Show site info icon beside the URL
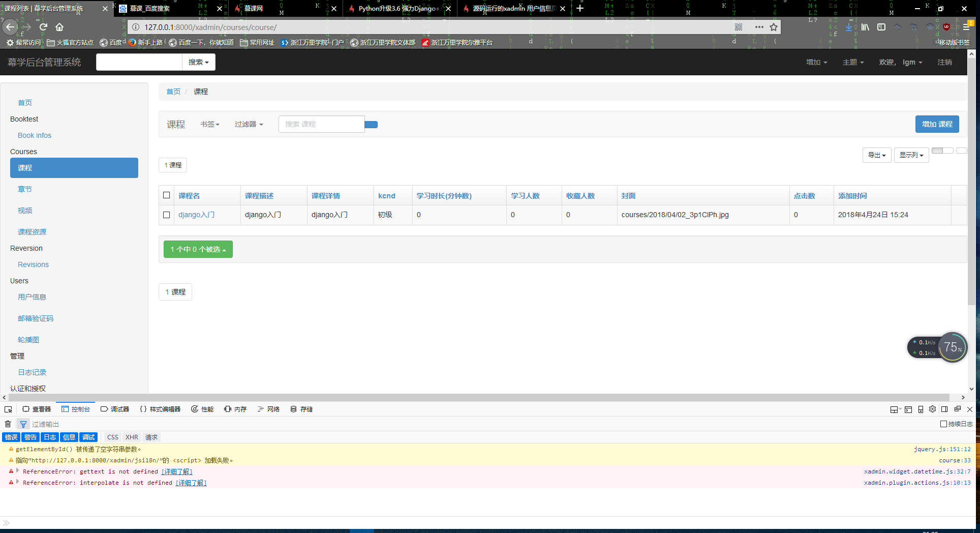 pos(136,27)
